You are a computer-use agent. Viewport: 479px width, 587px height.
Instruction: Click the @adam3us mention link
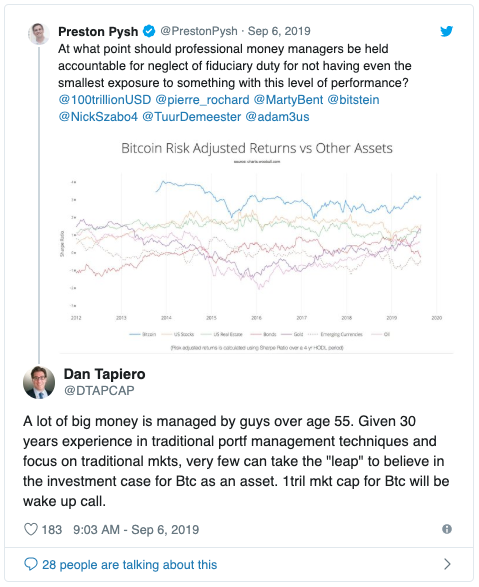277,117
